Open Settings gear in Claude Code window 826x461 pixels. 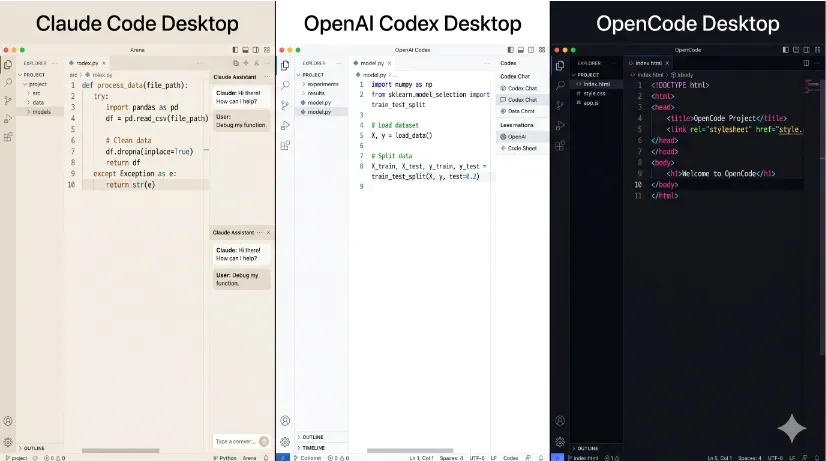click(x=8, y=442)
